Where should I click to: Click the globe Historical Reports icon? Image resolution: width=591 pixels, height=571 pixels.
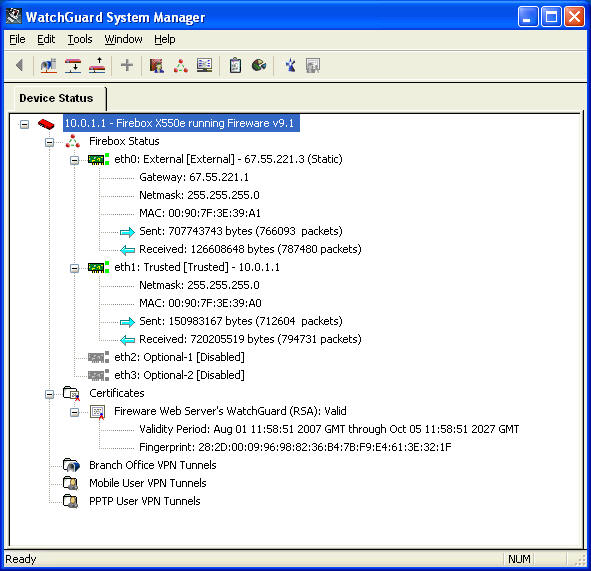point(259,65)
